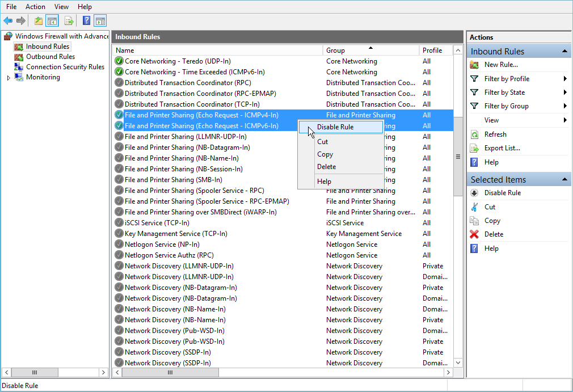This screenshot has height=392, width=573.
Task: Click the tree pane scroll-right arrow
Action: 103,372
